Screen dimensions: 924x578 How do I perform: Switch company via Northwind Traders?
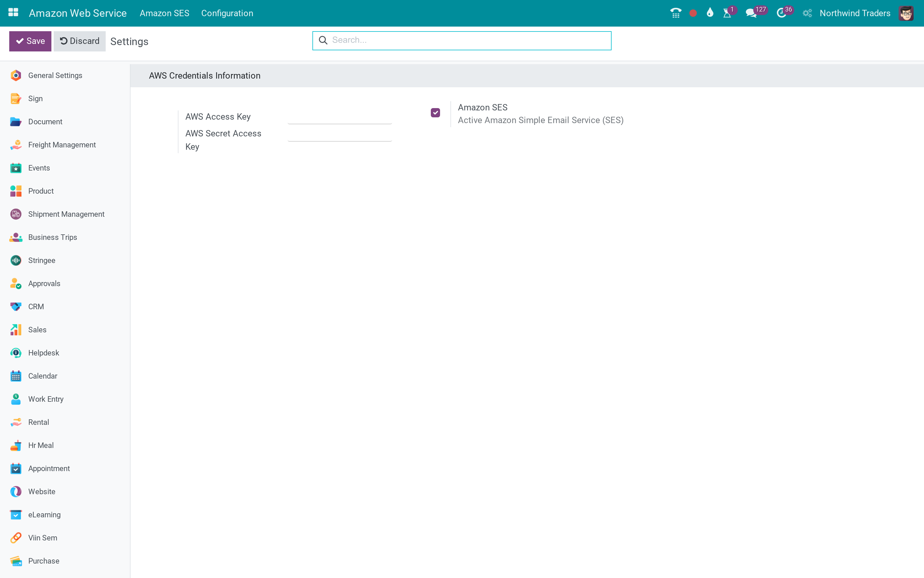[855, 13]
